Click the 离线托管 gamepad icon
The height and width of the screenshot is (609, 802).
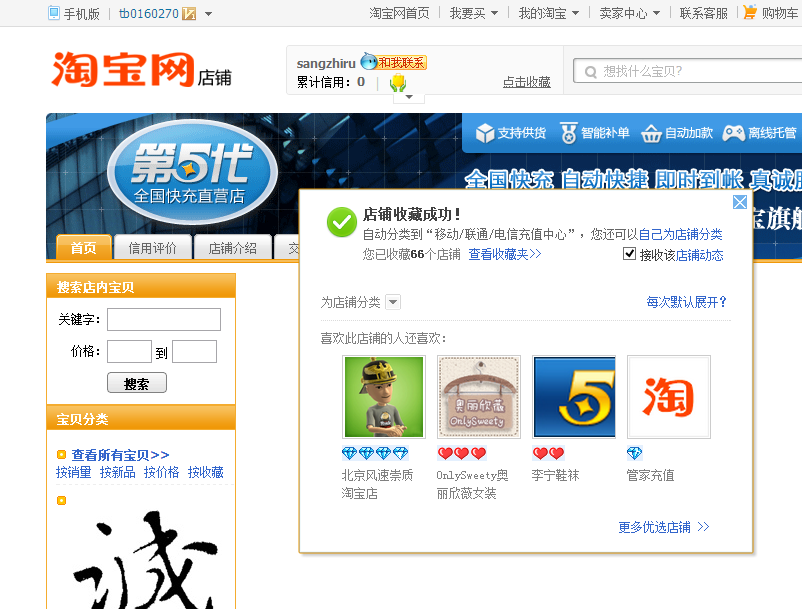click(x=733, y=133)
